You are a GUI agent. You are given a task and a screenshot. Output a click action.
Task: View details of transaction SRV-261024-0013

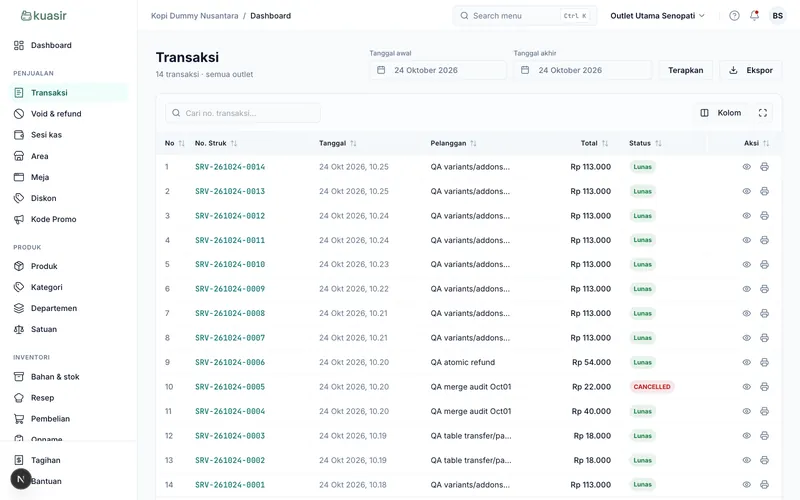(746, 191)
